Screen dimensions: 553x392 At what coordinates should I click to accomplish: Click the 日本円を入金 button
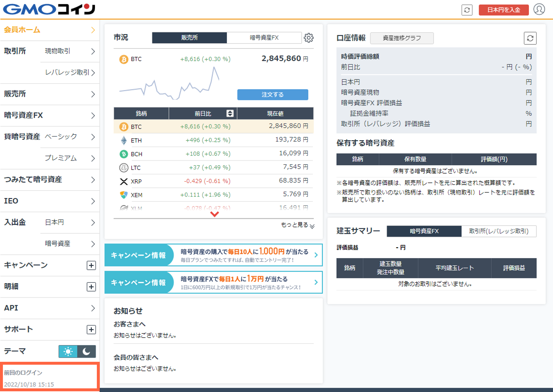point(503,10)
